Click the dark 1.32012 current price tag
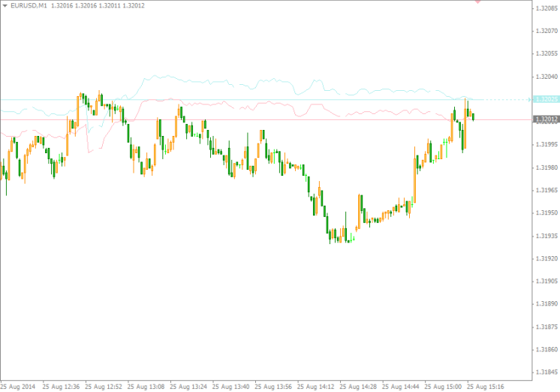Image resolution: width=560 pixels, height=392 pixels. 545,119
